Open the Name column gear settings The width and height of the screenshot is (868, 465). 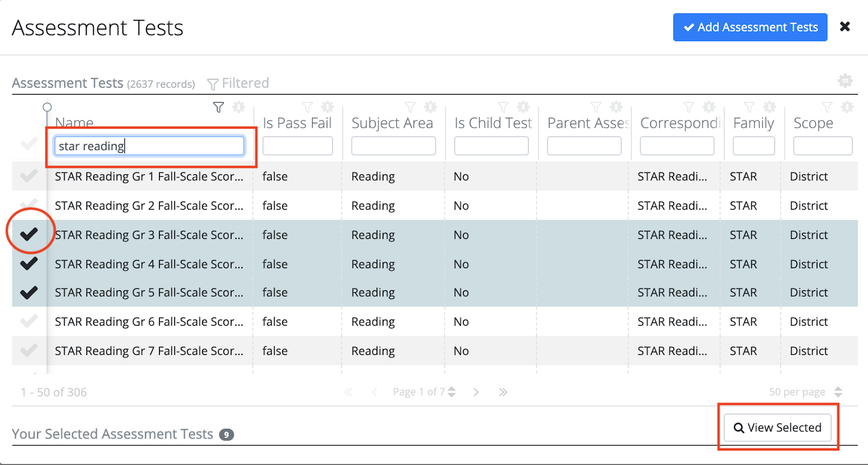239,107
